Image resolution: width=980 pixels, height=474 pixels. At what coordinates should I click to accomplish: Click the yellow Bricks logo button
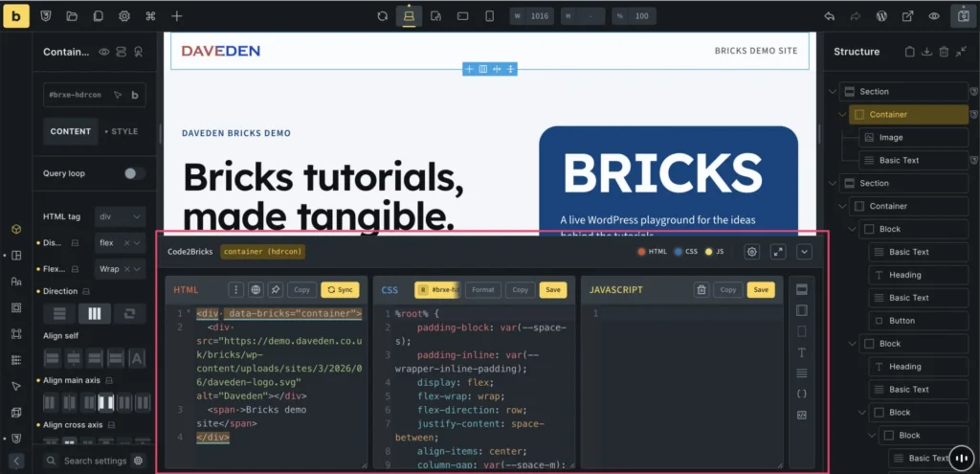16,16
